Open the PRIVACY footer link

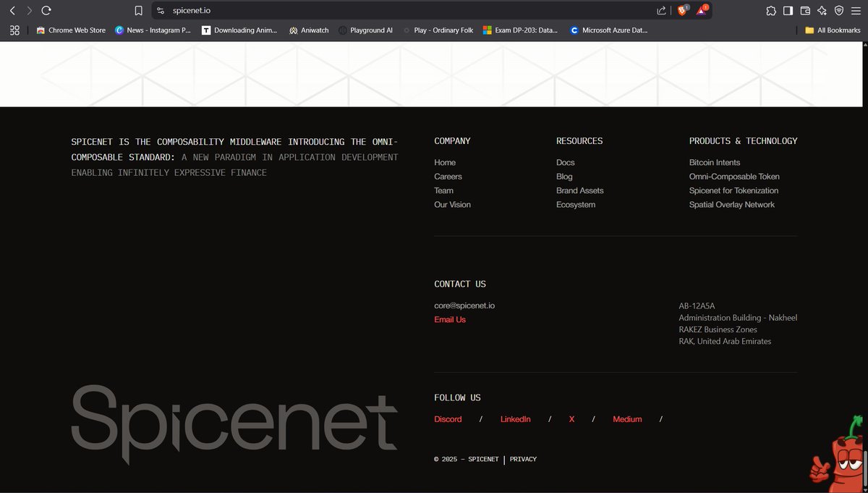click(x=523, y=459)
